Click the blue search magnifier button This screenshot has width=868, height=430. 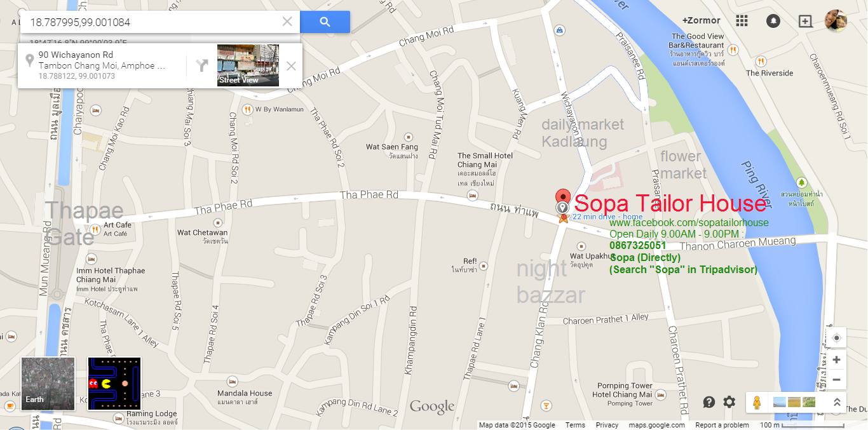325,22
